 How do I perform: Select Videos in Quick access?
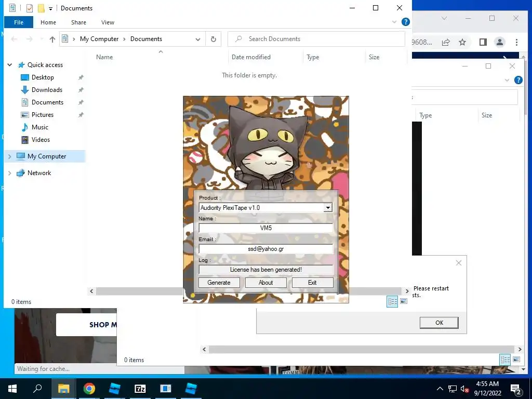coord(41,140)
